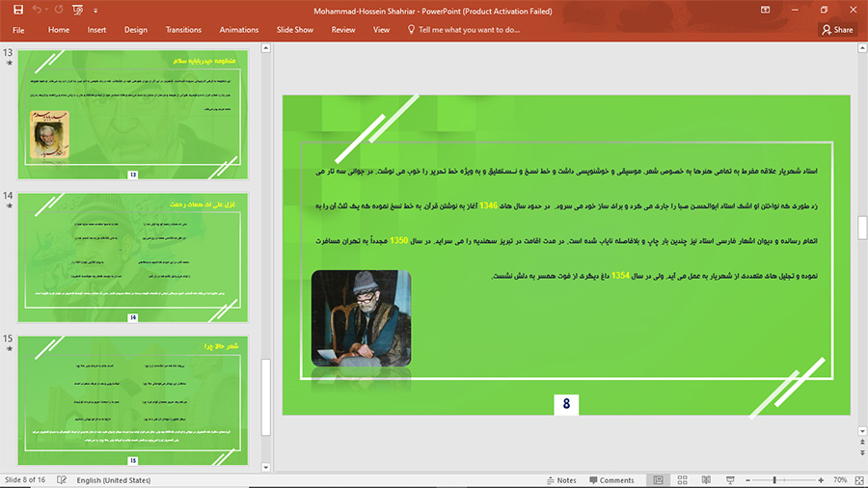Screen dimensions: 868x488
Task: Open Reading View from status bar
Action: (x=706, y=479)
